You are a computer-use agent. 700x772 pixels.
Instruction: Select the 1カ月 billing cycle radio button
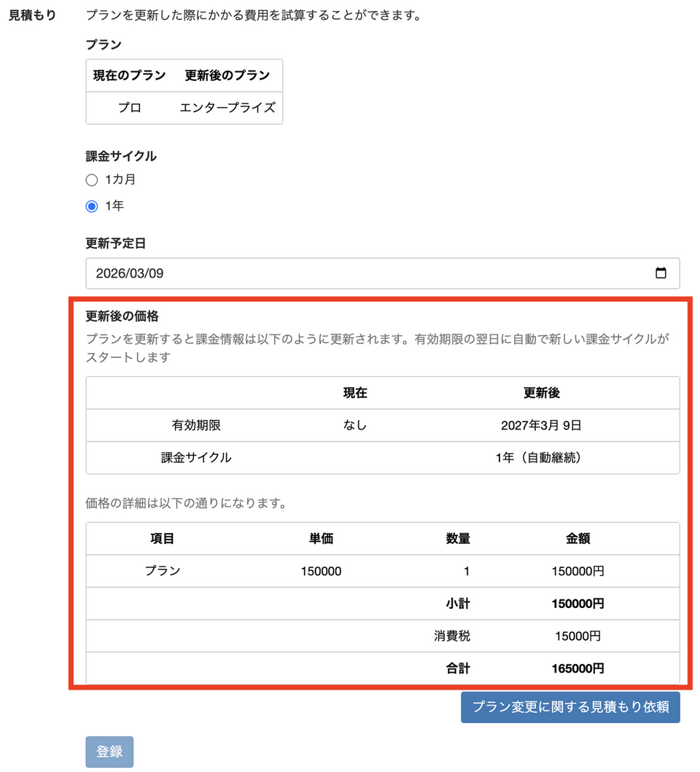(x=92, y=180)
